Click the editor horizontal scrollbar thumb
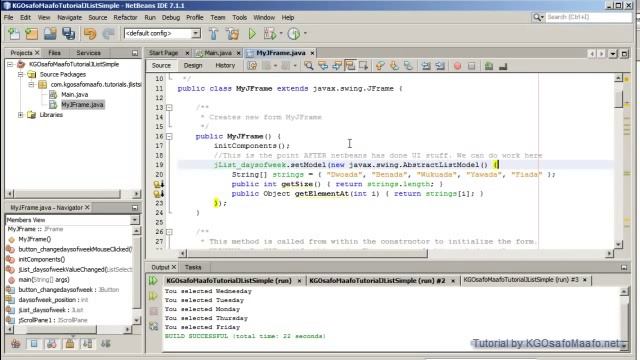The width and height of the screenshot is (640, 360). [x=307, y=253]
